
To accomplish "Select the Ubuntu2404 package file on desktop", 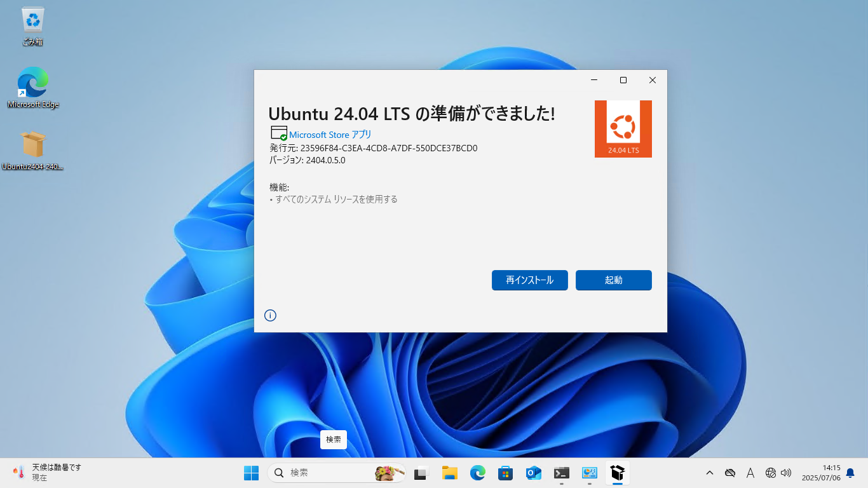I will [x=33, y=151].
